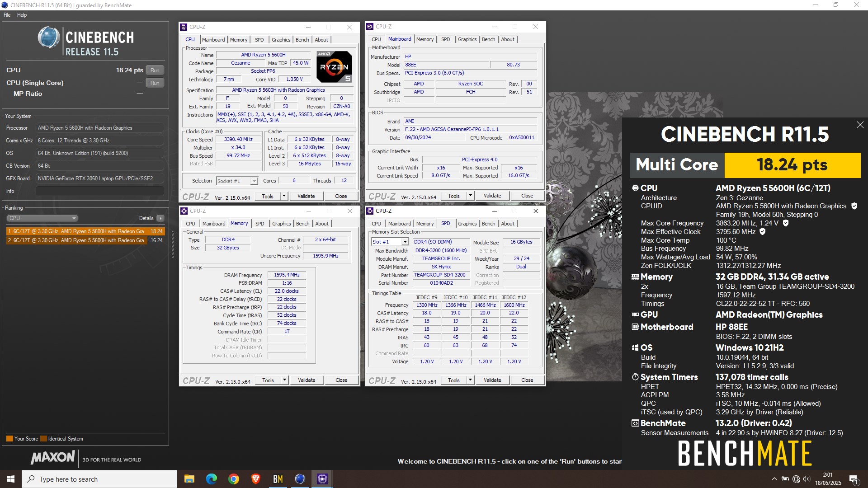This screenshot has height=488, width=868.
Task: Switch to CPU-Z taskbar icon
Action: (x=322, y=479)
